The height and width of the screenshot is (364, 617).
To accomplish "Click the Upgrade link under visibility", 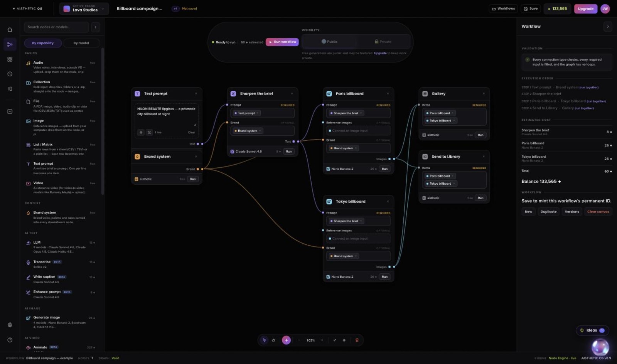I will pos(380,53).
